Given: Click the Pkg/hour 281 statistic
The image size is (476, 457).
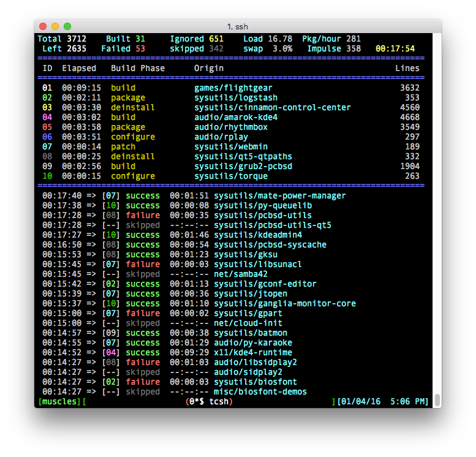Looking at the screenshot, I should [331, 39].
